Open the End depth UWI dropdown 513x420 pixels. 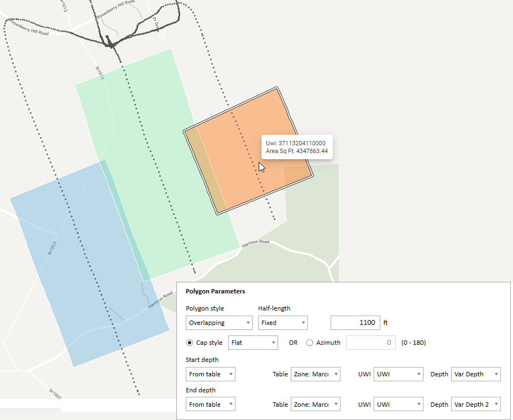tap(398, 405)
